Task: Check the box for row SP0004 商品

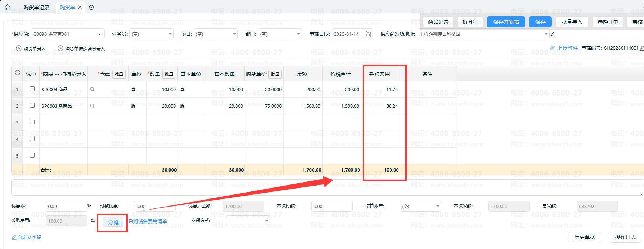Action: [x=32, y=89]
